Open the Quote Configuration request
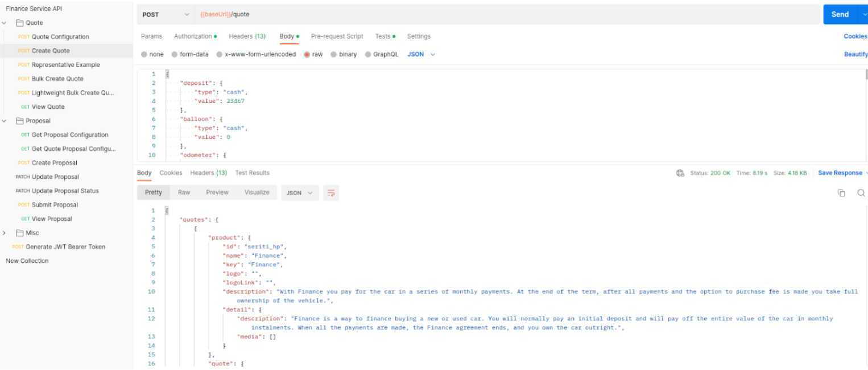The width and height of the screenshot is (868, 370). [60, 37]
